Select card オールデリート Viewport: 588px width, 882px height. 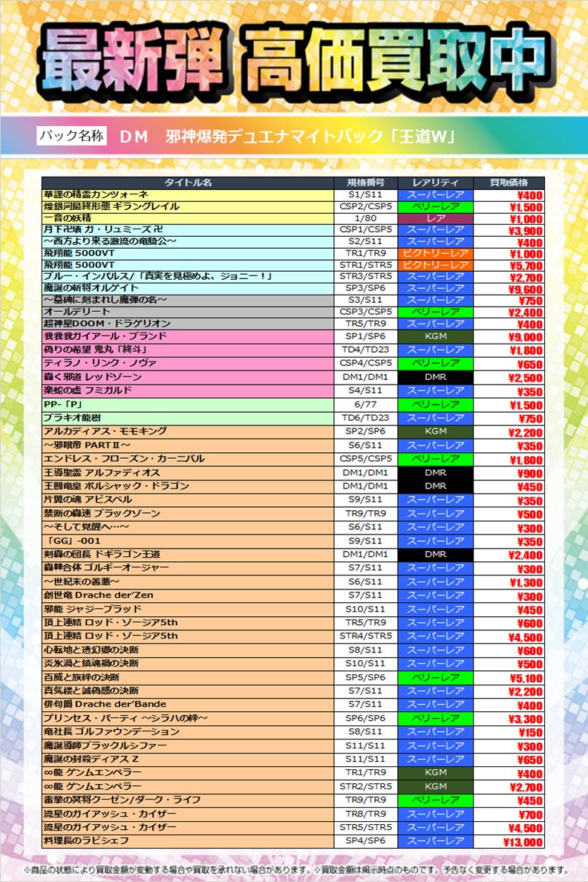point(77,312)
